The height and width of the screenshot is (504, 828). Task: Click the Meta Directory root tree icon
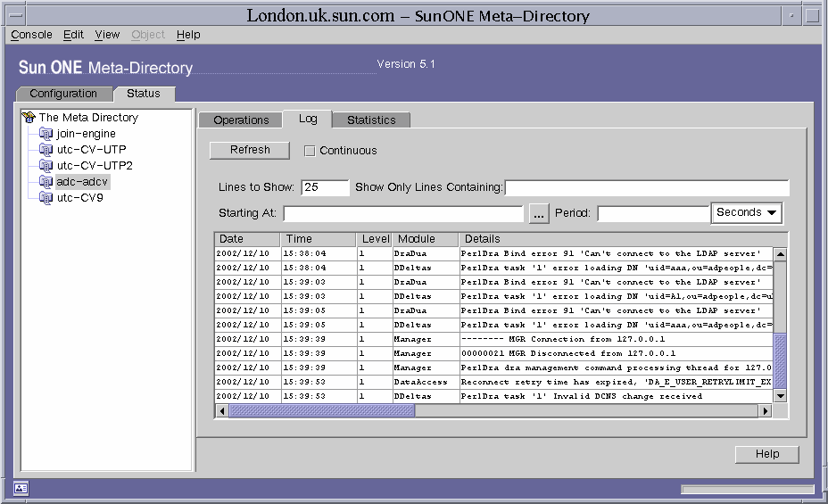[x=29, y=117]
